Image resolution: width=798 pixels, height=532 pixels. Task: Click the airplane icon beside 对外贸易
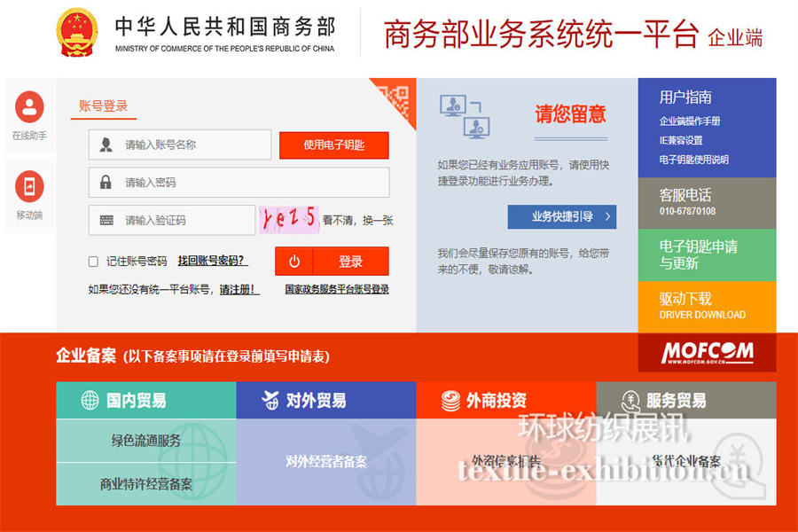tap(270, 401)
